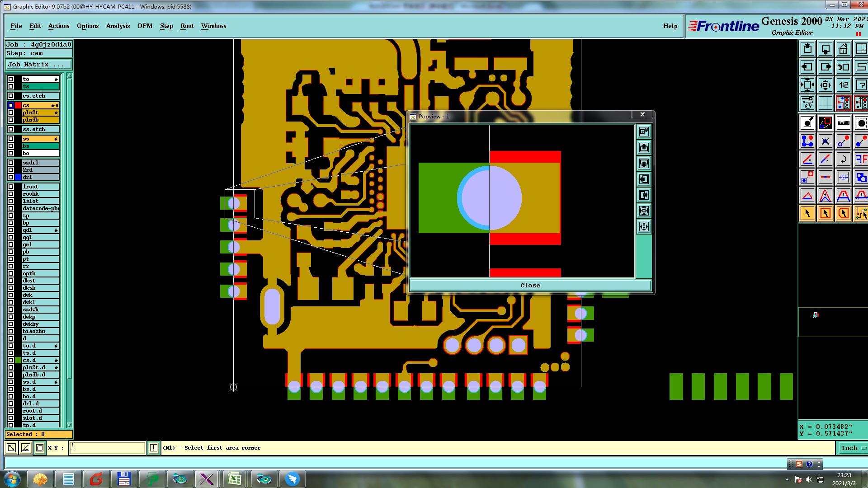Click the pan left icon in main toolbar

807,67
